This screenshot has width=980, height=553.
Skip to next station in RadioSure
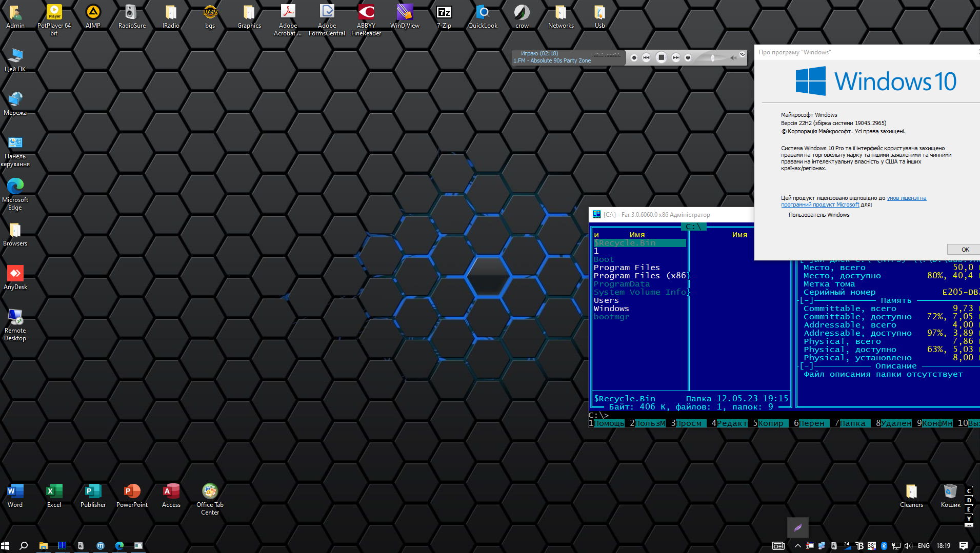tap(675, 57)
